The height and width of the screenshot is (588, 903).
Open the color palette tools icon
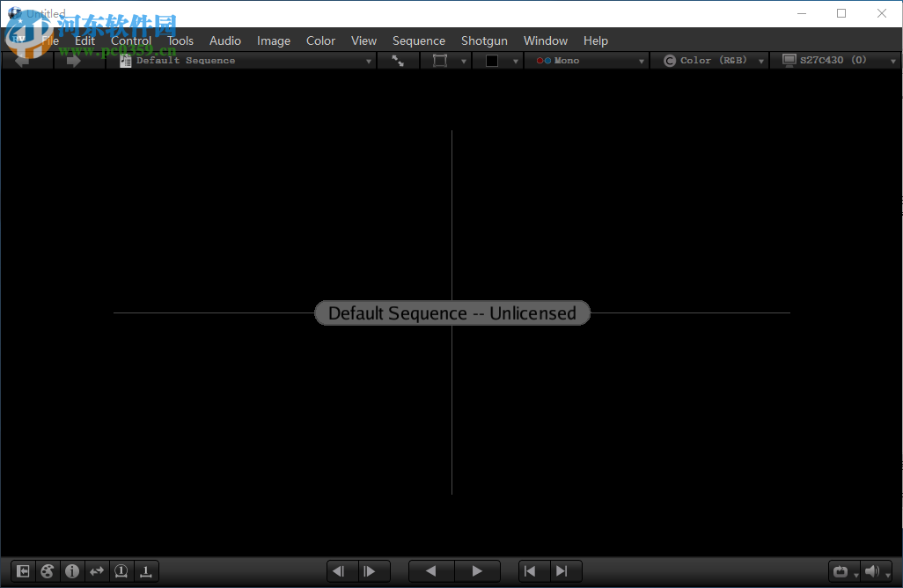coord(48,571)
